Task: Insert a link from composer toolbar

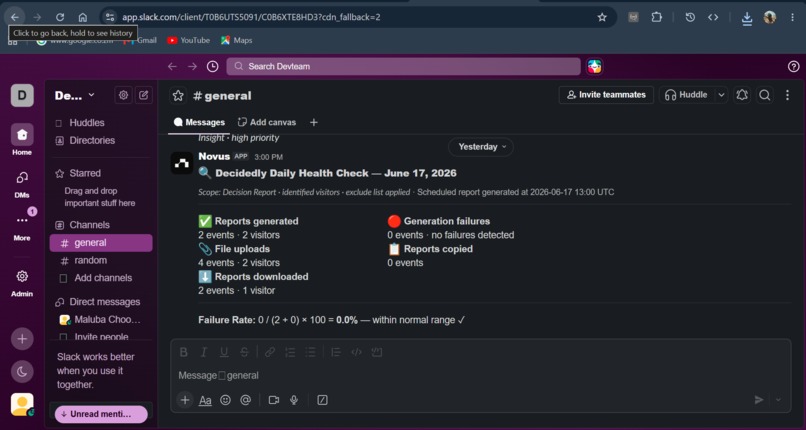Action: pos(269,352)
